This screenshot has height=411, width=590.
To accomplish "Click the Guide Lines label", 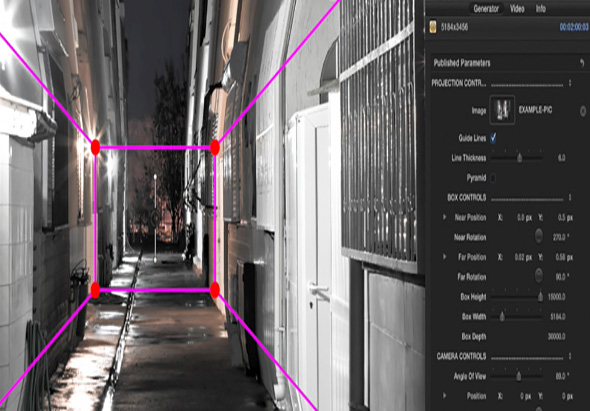I will click(x=472, y=138).
